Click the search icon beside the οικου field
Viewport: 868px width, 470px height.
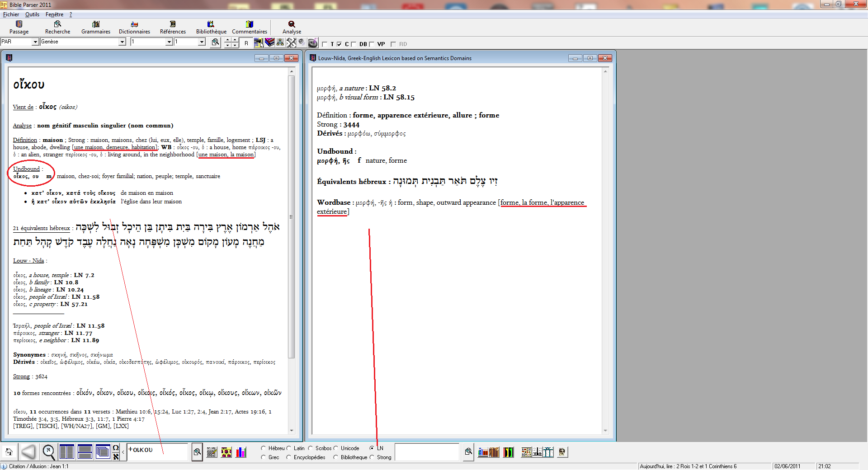point(197,451)
